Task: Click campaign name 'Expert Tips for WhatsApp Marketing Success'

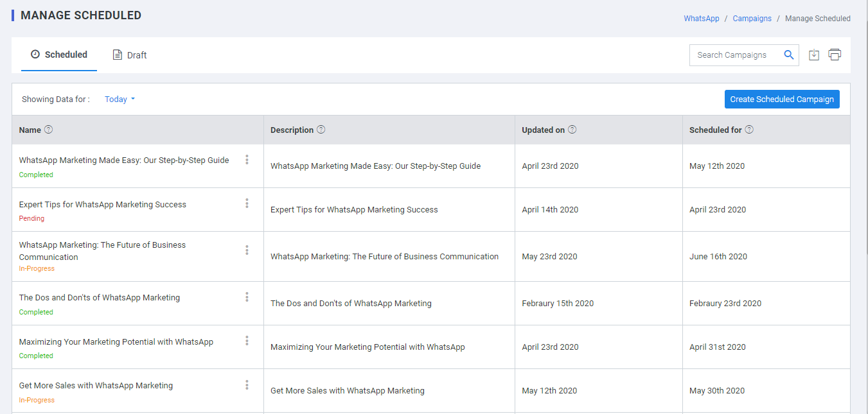Action: [103, 205]
